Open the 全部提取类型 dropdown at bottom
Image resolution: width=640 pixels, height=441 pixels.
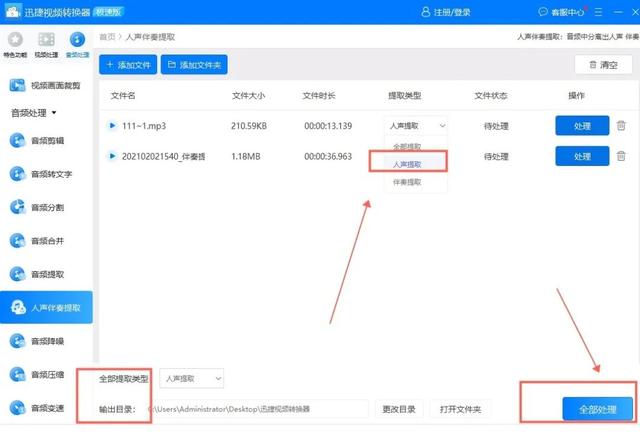(191, 379)
